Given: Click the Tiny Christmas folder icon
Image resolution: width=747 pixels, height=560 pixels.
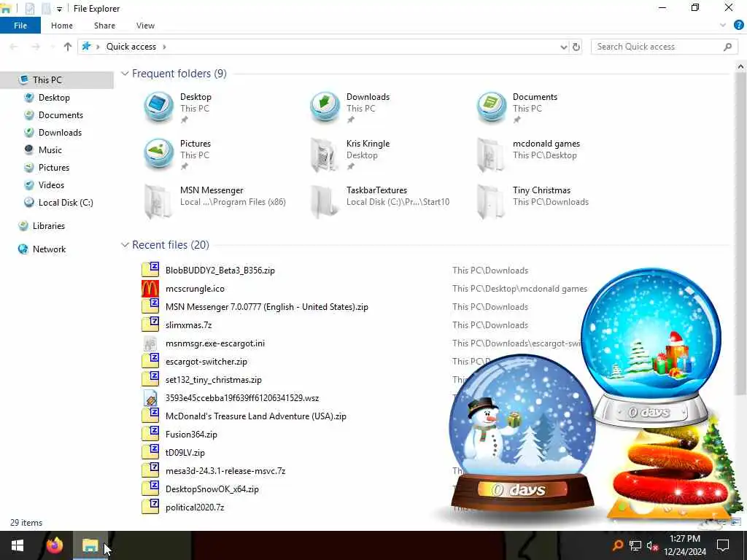Looking at the screenshot, I should point(491,201).
